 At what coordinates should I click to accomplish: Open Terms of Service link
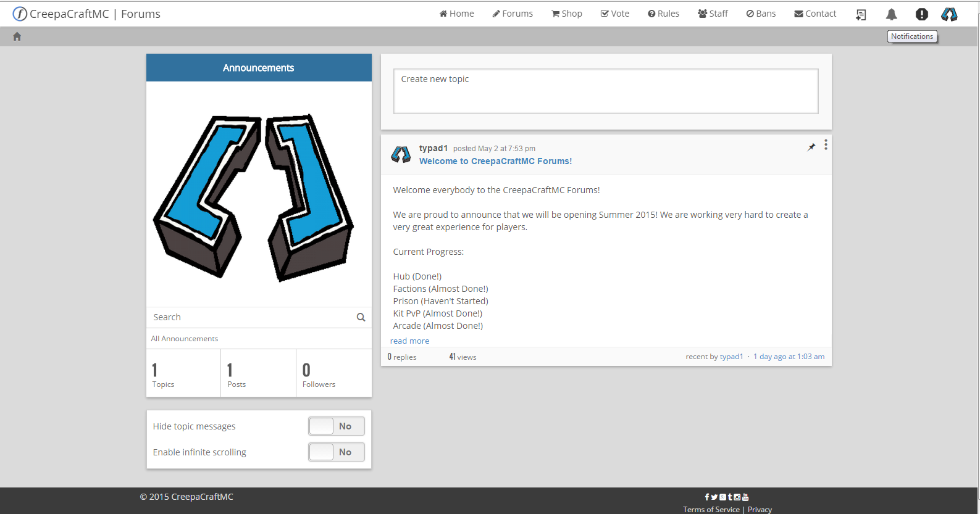tap(711, 510)
